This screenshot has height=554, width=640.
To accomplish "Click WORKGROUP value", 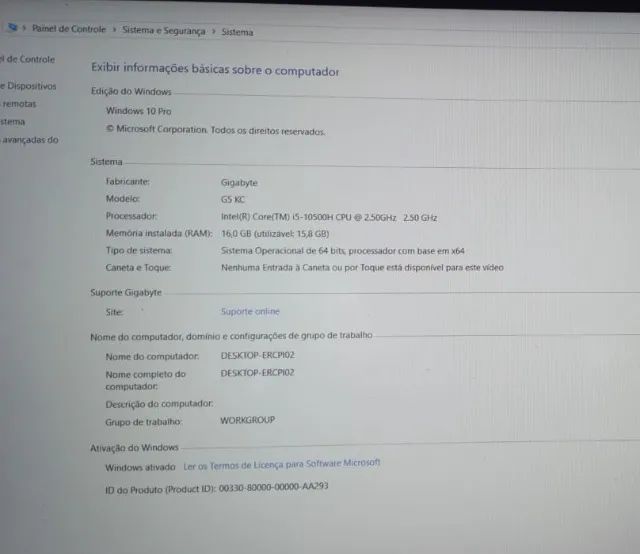I will 248,420.
